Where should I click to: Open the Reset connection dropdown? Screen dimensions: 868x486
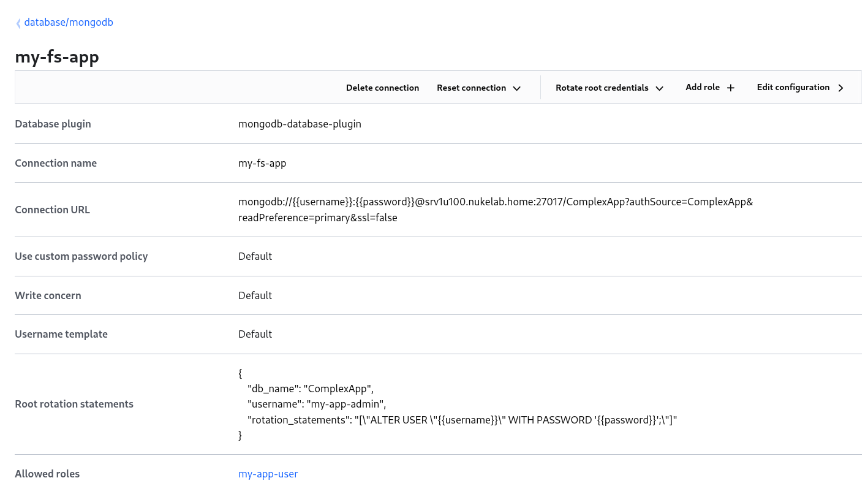pos(471,88)
